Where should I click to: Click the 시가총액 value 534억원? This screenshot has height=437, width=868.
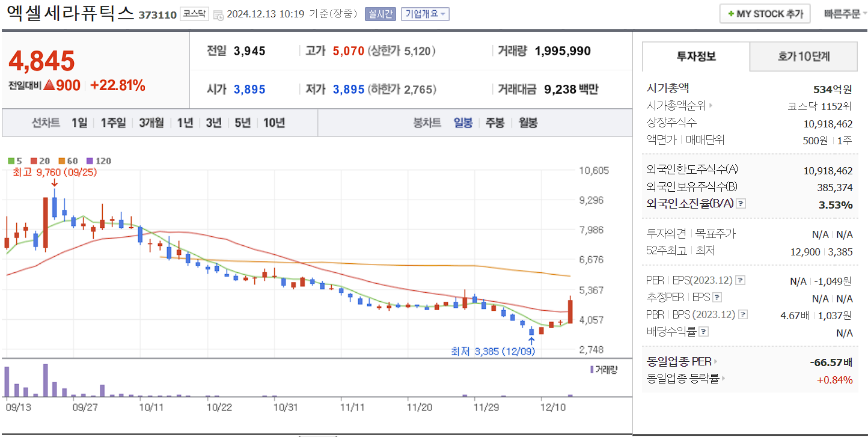pos(833,90)
